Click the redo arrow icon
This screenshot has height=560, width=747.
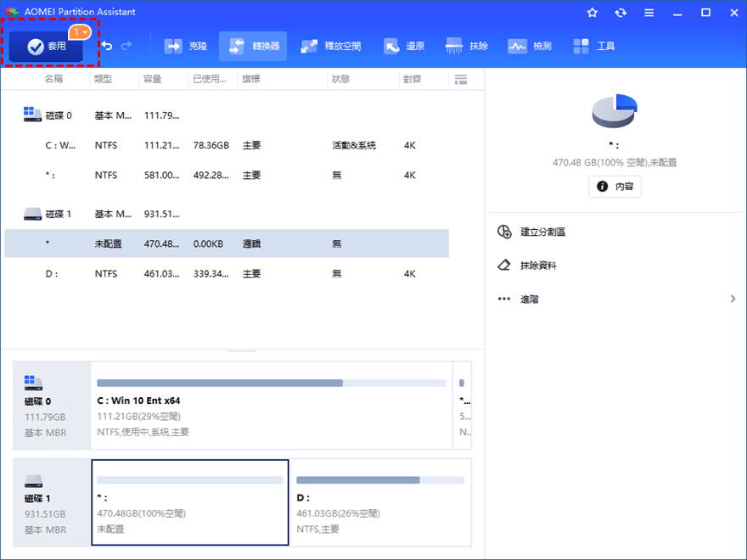point(126,46)
